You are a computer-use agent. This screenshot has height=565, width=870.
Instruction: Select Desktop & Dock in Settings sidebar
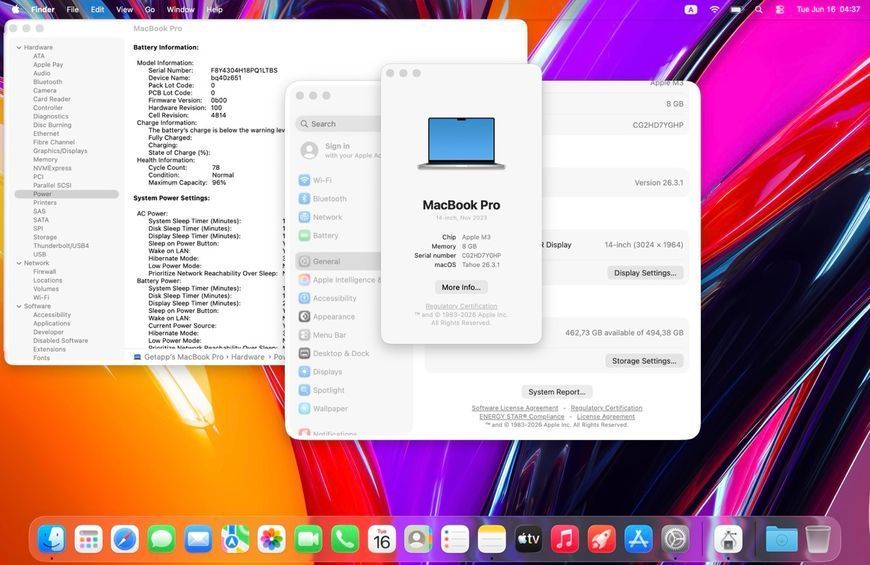pos(340,353)
